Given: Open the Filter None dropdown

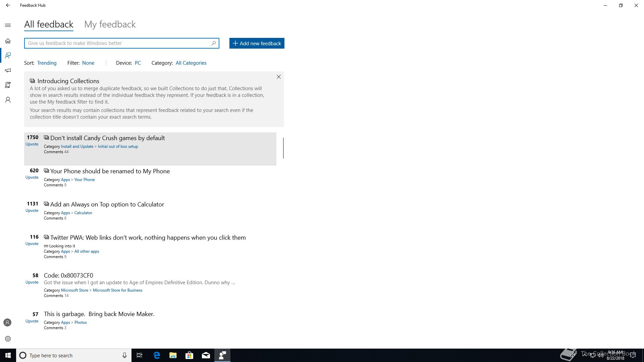Looking at the screenshot, I should coord(88,63).
